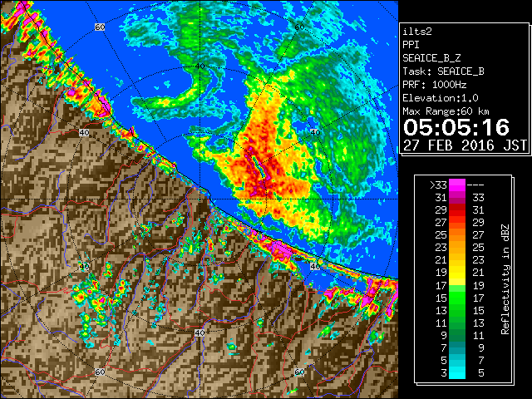Click the teal 7–9 dBZ legend swatch
Image resolution: width=532 pixels, height=399 pixels.
click(x=457, y=347)
